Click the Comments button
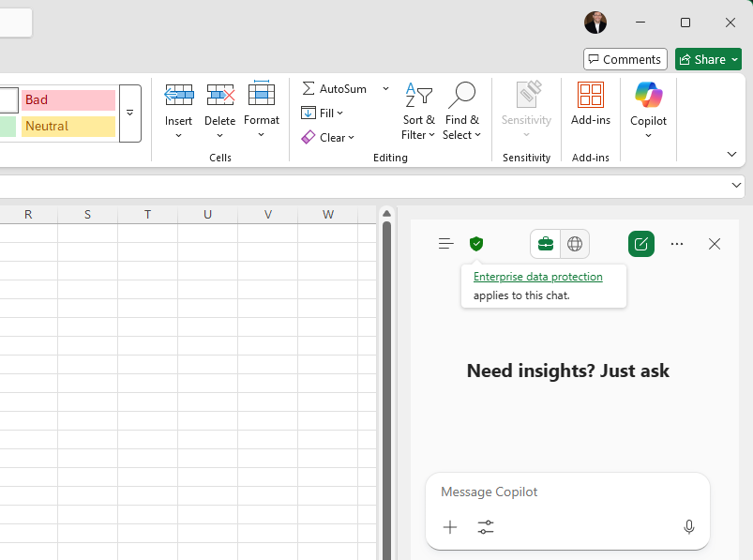The width and height of the screenshot is (753, 560). point(625,59)
